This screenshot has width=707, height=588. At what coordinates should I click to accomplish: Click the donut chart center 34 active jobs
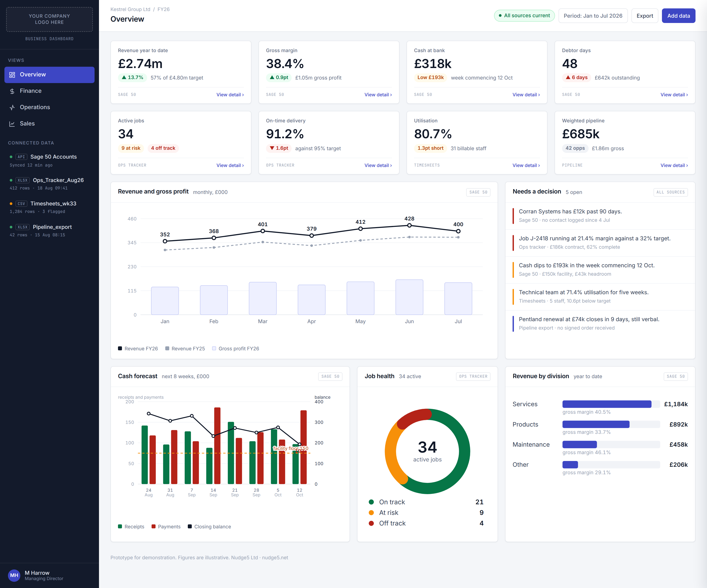click(427, 451)
